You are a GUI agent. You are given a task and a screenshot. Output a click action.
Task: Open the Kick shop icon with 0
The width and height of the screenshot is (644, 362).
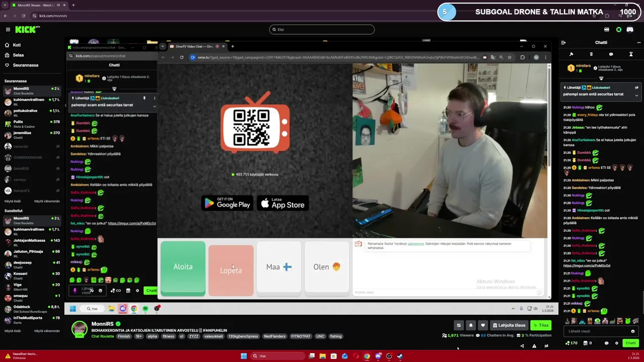[x=587, y=343]
